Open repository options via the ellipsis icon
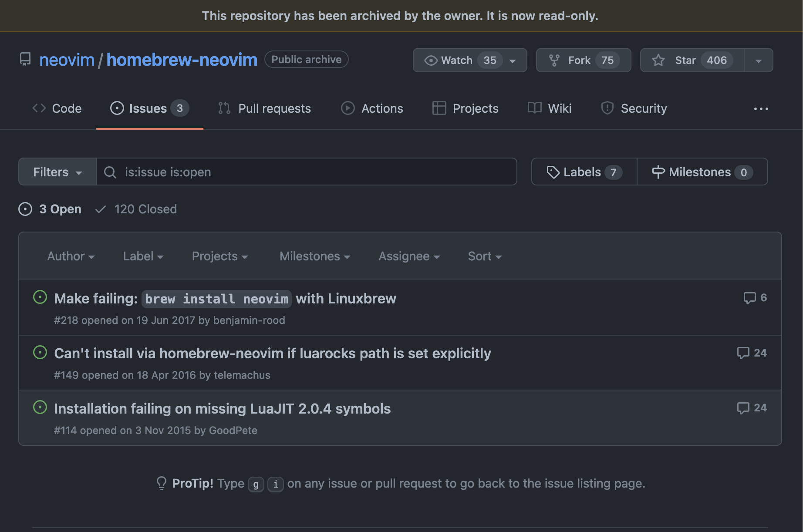The width and height of the screenshot is (803, 532). pyautogui.click(x=761, y=108)
